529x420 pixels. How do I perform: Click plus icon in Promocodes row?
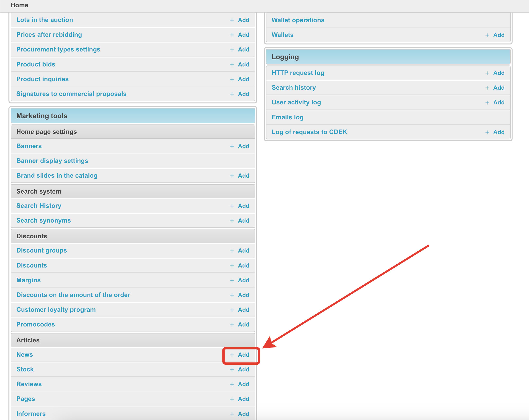point(232,325)
